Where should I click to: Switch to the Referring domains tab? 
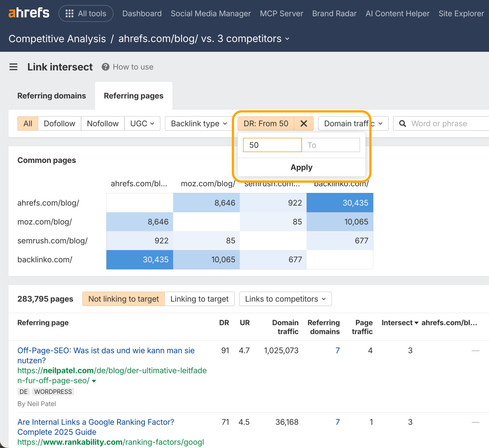coord(51,96)
